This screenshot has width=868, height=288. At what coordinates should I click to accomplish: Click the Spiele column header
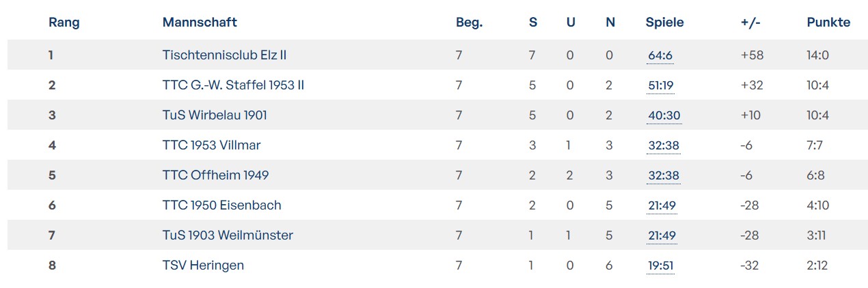664,23
